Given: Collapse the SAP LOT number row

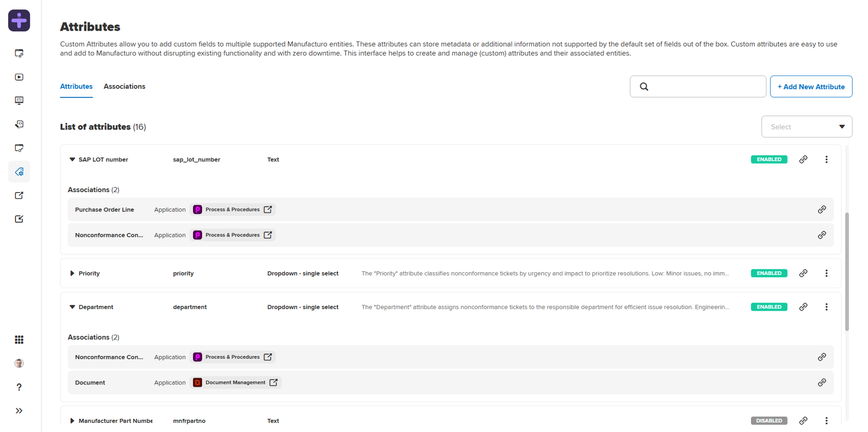Looking at the screenshot, I should click(x=72, y=160).
